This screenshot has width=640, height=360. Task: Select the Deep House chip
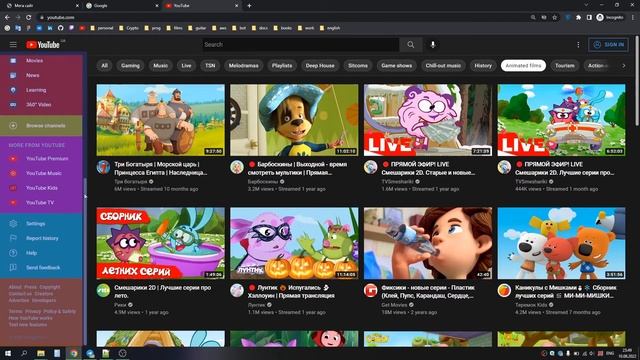[x=320, y=65]
